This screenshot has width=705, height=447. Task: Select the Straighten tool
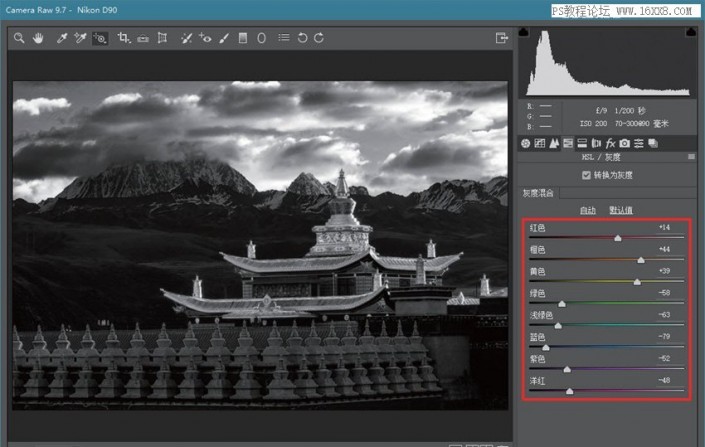(143, 39)
